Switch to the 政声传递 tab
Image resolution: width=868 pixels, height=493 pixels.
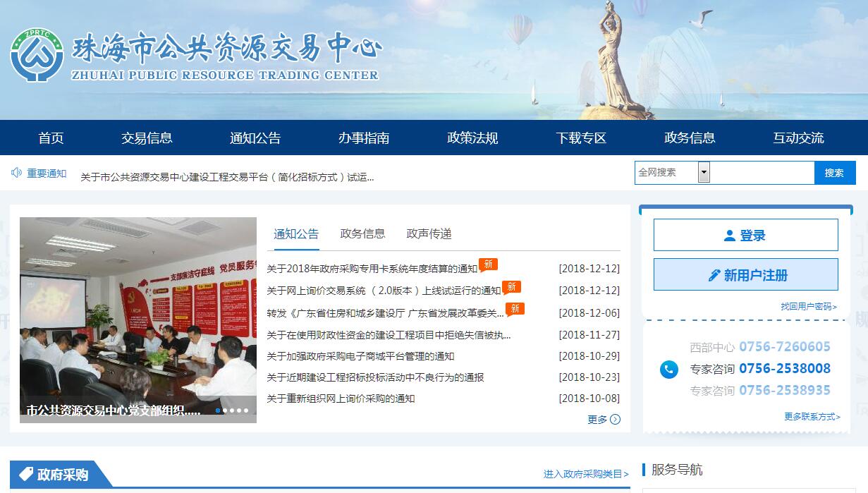coord(429,233)
